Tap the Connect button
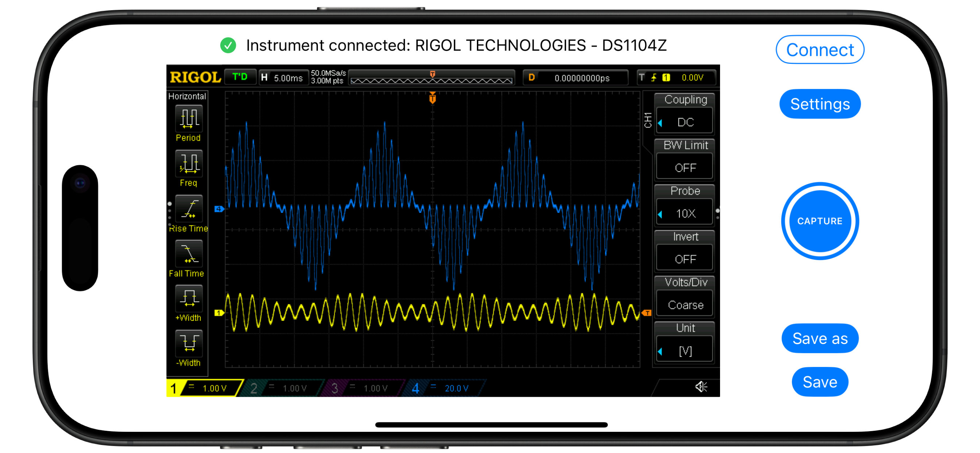Screen dimensions: 980x453 pos(820,50)
